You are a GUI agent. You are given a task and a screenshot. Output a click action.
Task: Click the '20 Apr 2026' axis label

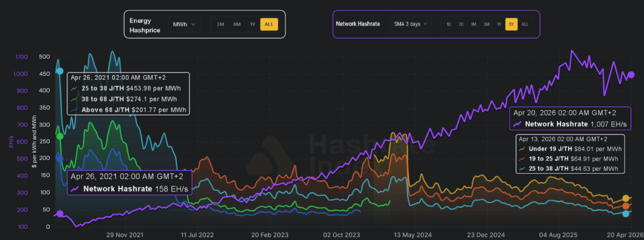coord(626,235)
